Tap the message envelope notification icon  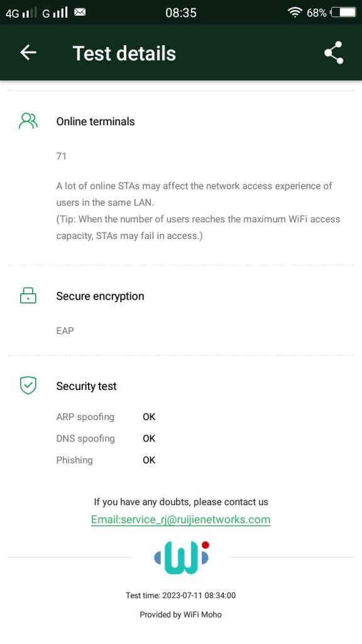[80, 13]
